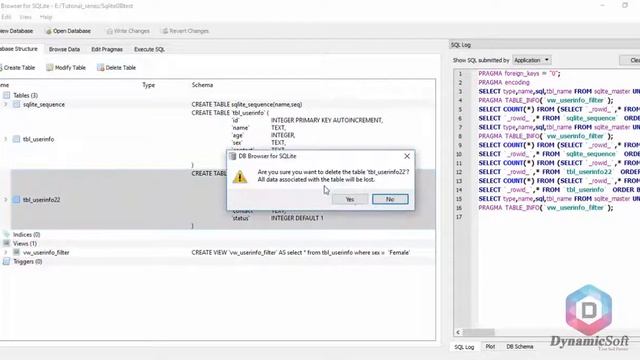This screenshot has height=360, width=640.
Task: Click the 'Views (1)' label
Action: click(x=25, y=244)
